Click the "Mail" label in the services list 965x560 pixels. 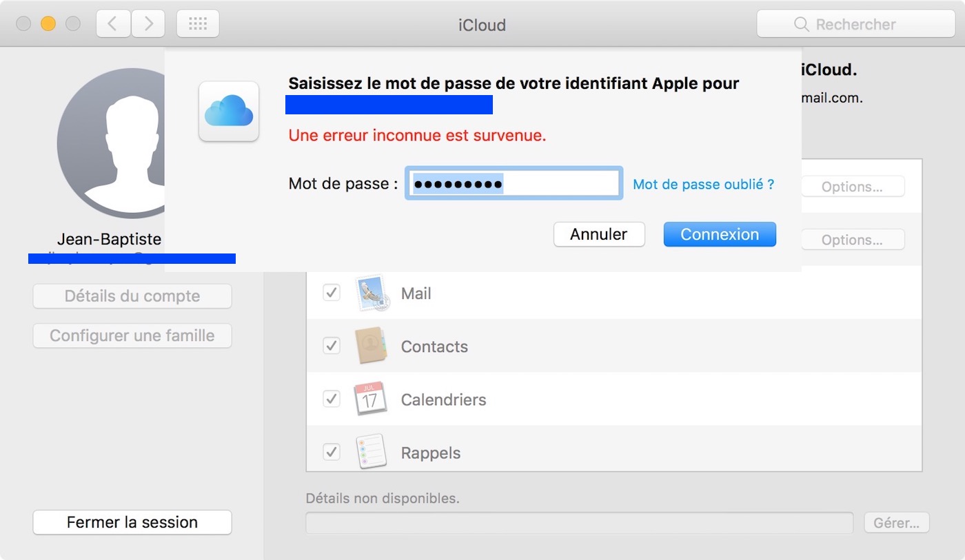[416, 293]
